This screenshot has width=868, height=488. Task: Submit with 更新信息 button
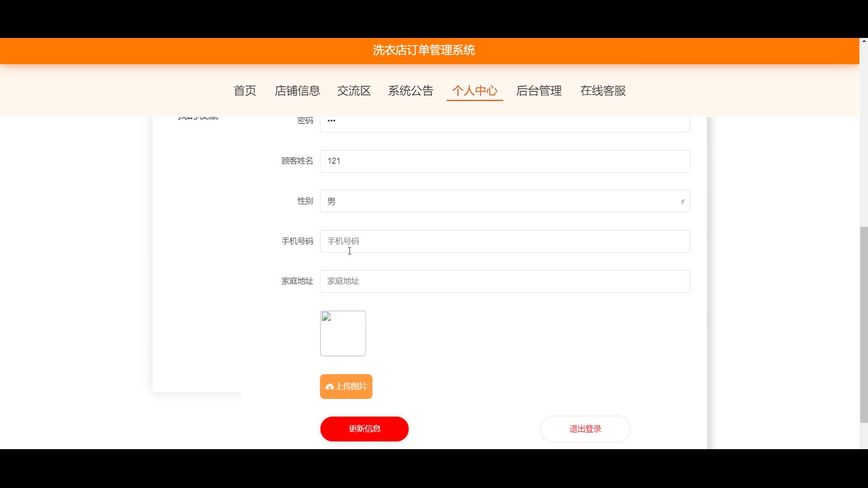point(364,429)
